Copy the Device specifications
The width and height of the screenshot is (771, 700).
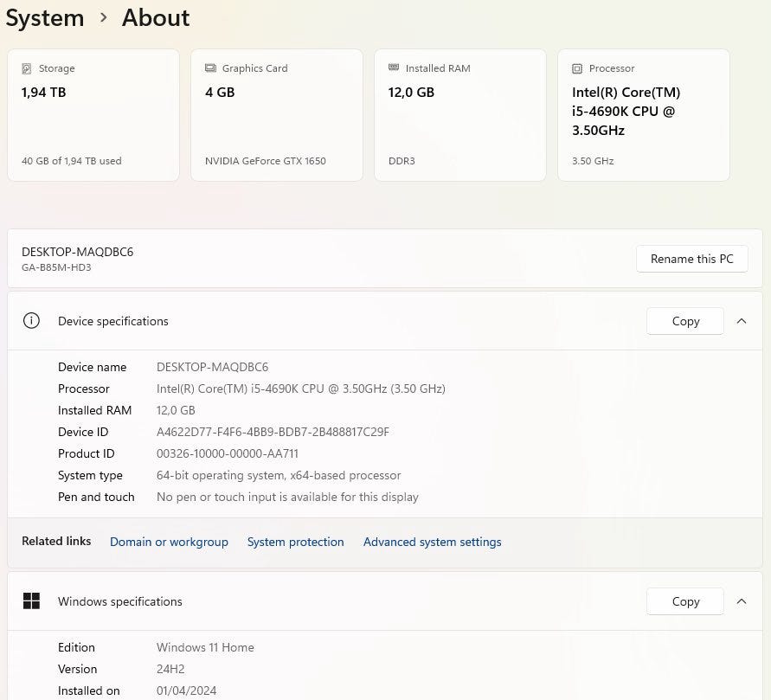click(685, 321)
